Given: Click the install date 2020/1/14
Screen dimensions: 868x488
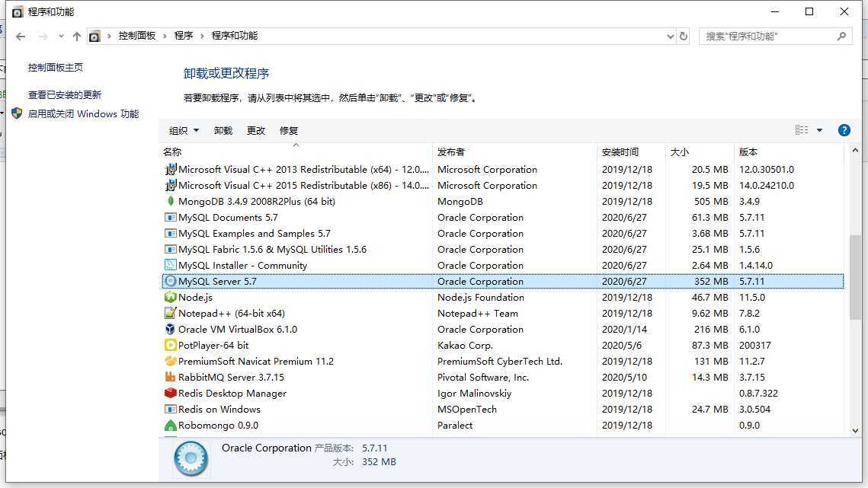Looking at the screenshot, I should 624,329.
